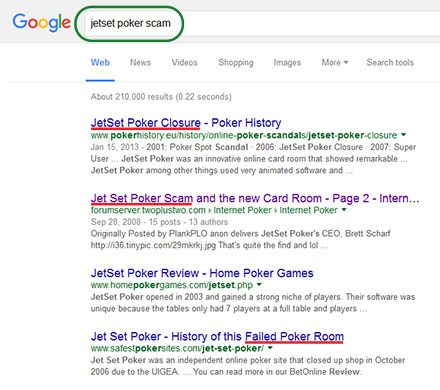Click the Google logo
Viewport: 440px width, 390px height.
(x=42, y=23)
